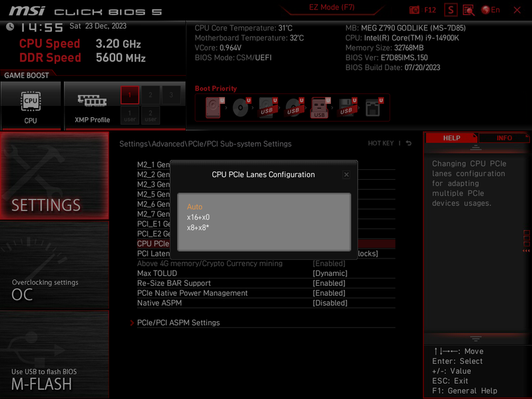
Task: Open the OC overclocking settings section
Action: (x=55, y=265)
